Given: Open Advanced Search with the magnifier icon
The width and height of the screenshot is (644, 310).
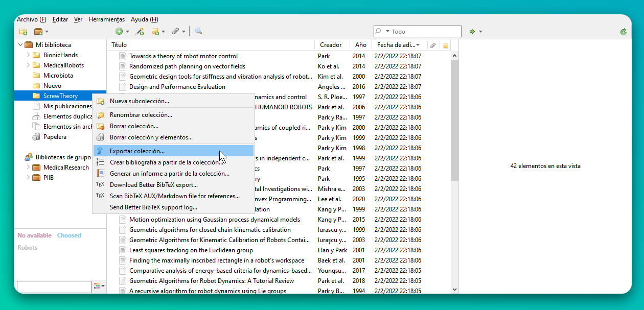Looking at the screenshot, I should coord(198,32).
